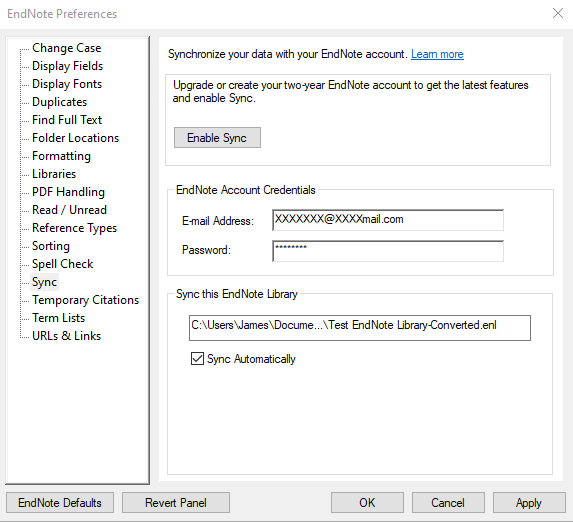Toggle the Sync Automatically checkbox
The image size is (573, 522).
[x=197, y=359]
